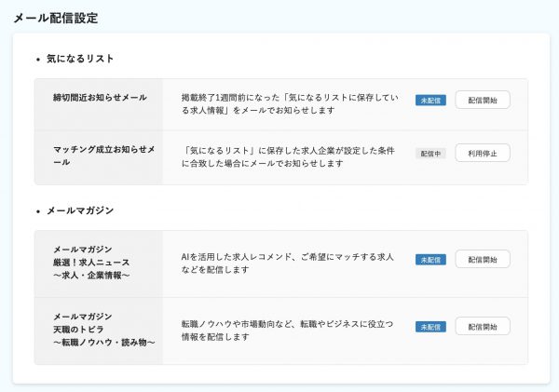Image resolution: width=559 pixels, height=392 pixels.
Task: Click 未配信 badge in 締切間近お知らせメール row
Action: tap(430, 100)
